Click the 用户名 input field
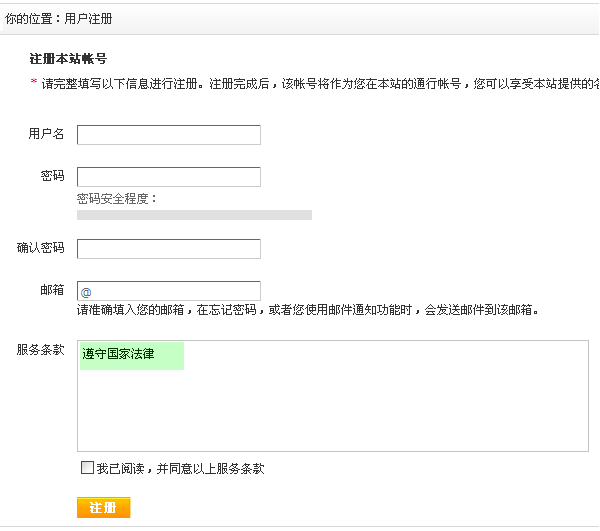This screenshot has height=531, width=600. (x=168, y=135)
